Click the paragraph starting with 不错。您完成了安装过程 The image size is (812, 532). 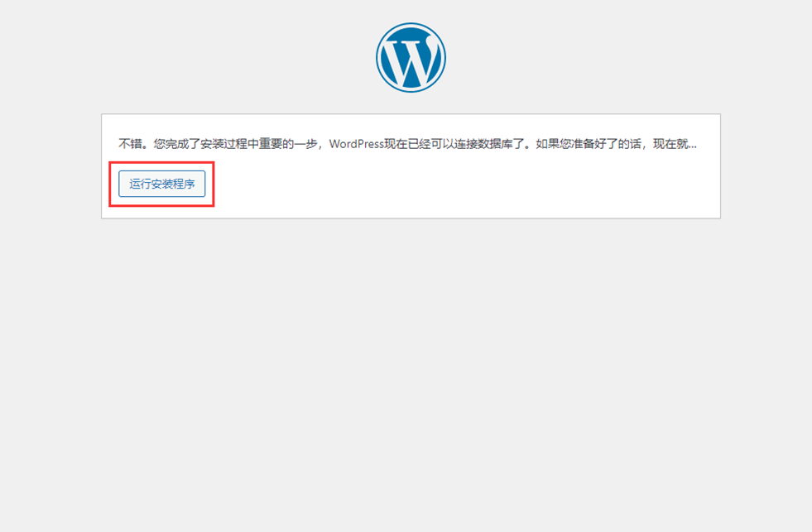click(407, 144)
